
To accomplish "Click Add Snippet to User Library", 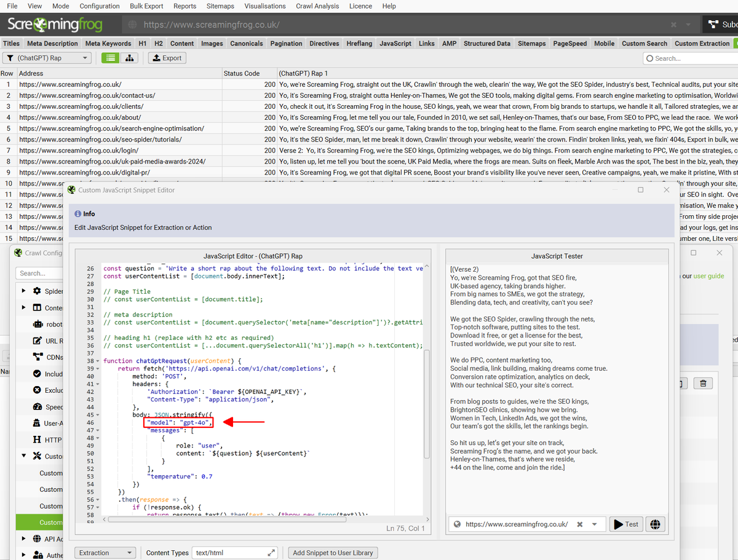I will pyautogui.click(x=333, y=553).
